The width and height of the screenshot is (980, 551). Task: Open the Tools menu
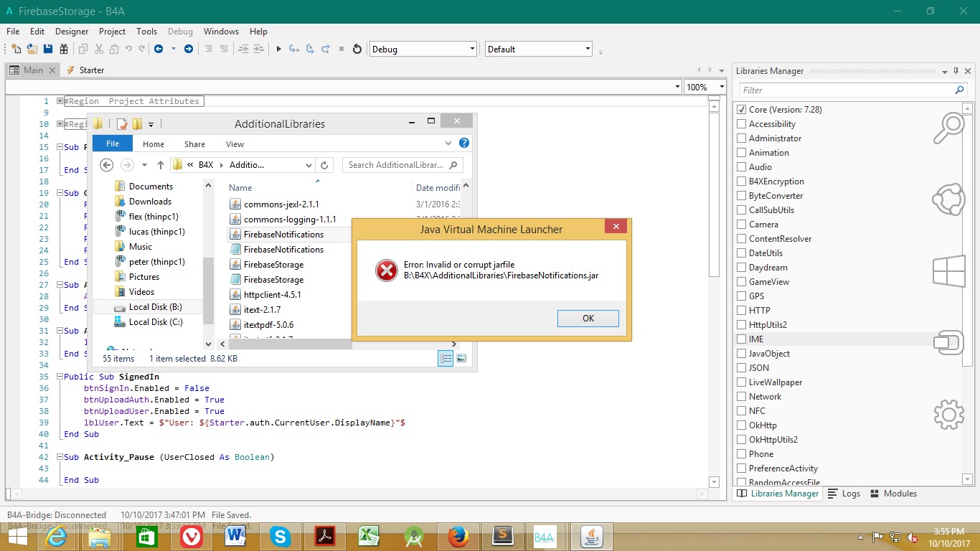coord(146,32)
